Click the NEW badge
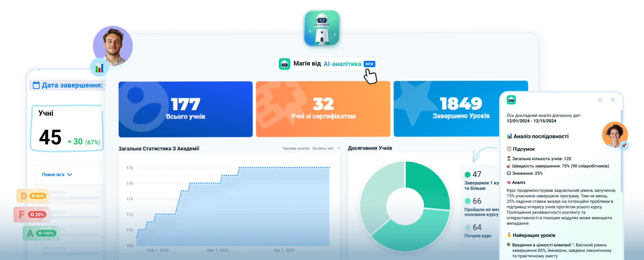The height and width of the screenshot is (260, 644). tap(369, 64)
